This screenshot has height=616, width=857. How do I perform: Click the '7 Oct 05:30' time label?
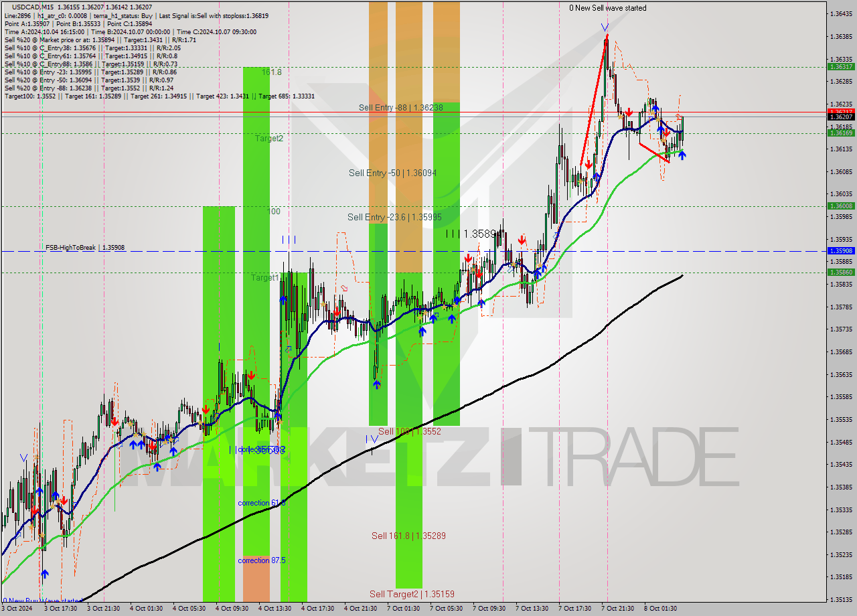(446, 609)
